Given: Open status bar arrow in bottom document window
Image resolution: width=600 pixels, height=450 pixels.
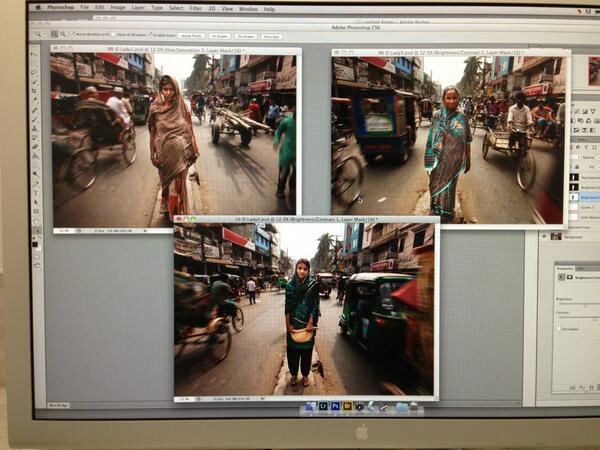Looking at the screenshot, I should (262, 399).
